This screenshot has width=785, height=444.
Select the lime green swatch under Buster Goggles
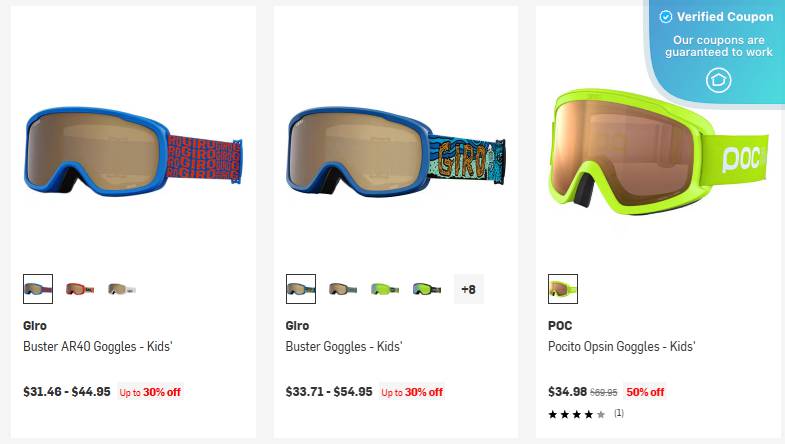(385, 289)
